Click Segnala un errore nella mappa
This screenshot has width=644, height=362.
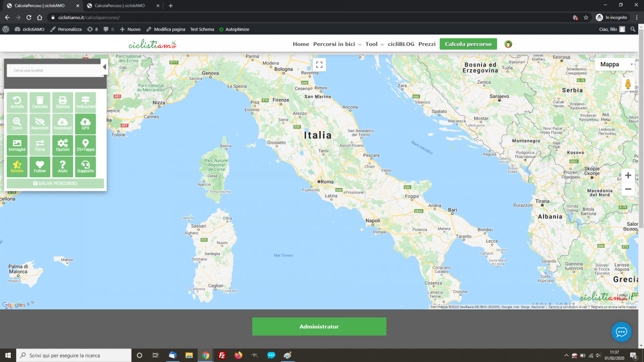click(x=613, y=307)
